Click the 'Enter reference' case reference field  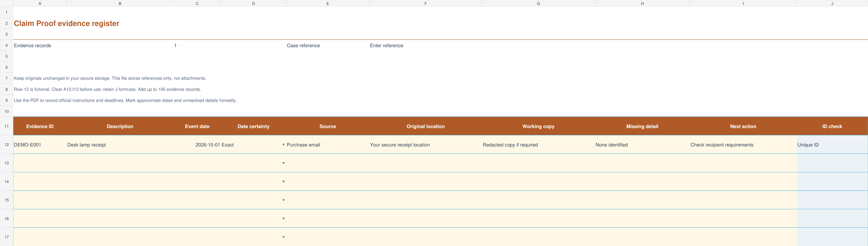click(x=426, y=46)
